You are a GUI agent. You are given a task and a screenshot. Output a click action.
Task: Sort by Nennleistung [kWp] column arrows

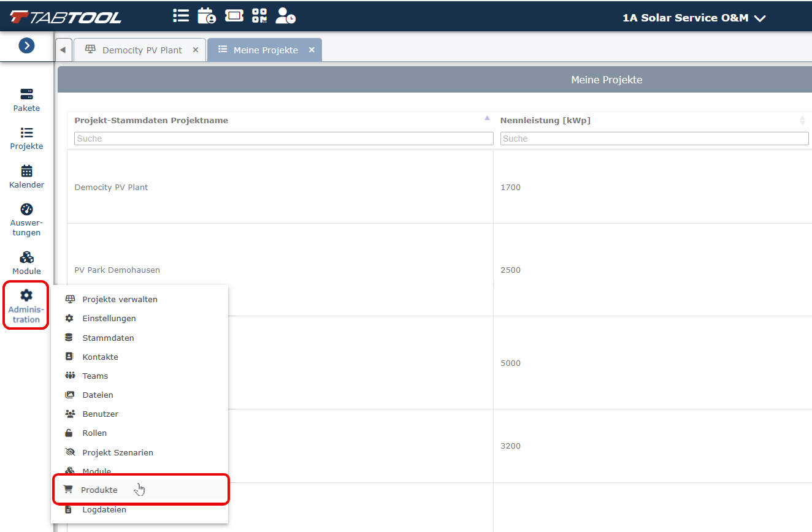tap(802, 121)
